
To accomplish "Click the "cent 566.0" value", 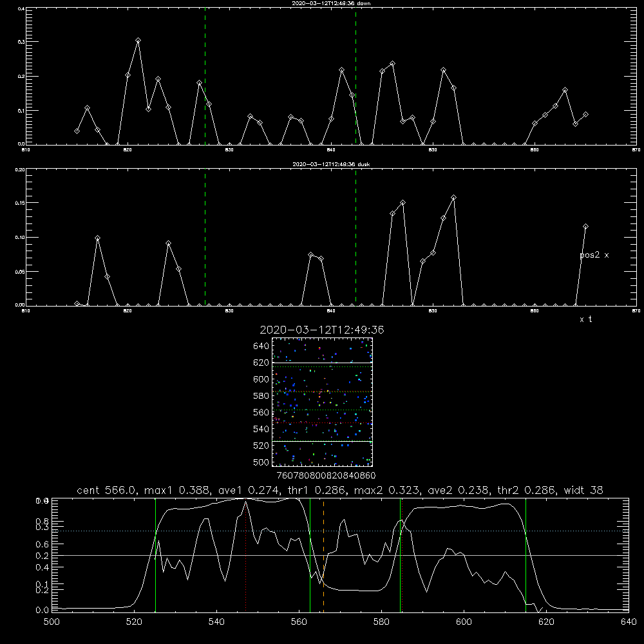I will click(106, 490).
